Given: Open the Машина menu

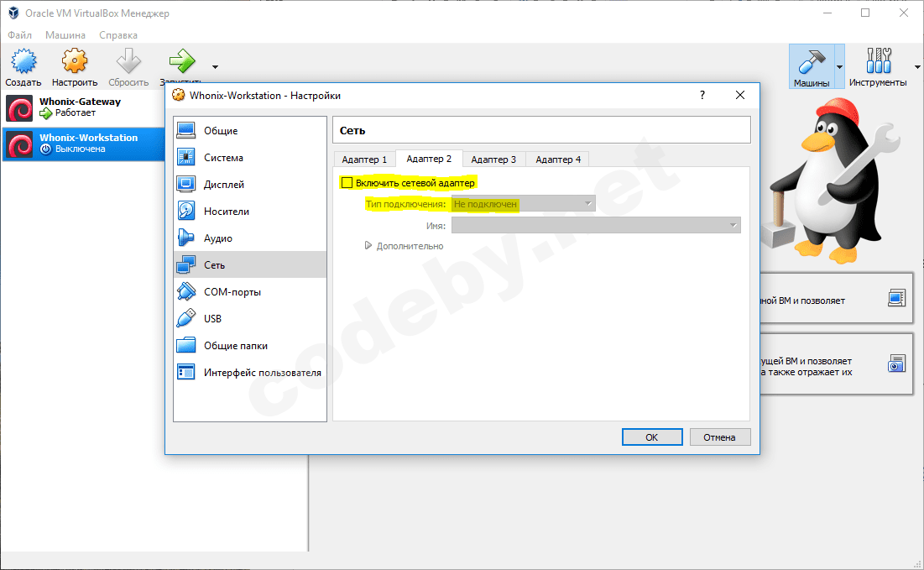Looking at the screenshot, I should pyautogui.click(x=65, y=34).
